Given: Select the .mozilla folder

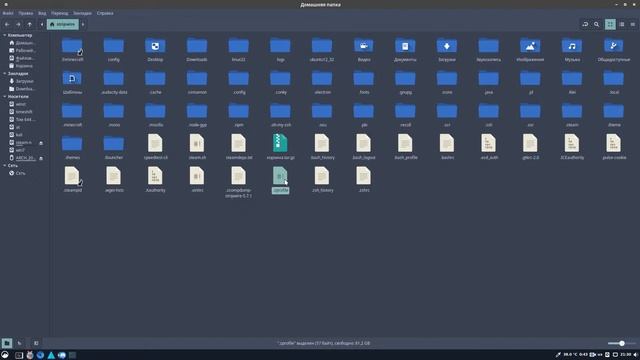Looking at the screenshot, I should coord(155,115).
